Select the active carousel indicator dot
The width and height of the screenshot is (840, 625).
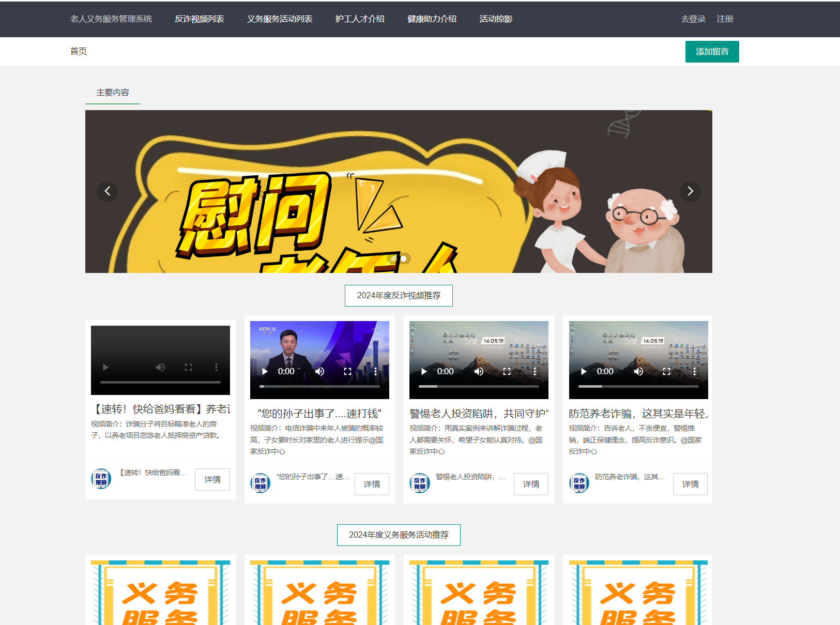pyautogui.click(x=404, y=258)
